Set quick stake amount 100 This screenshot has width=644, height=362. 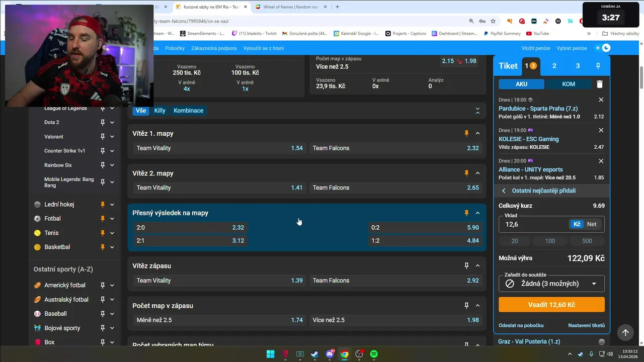550,241
